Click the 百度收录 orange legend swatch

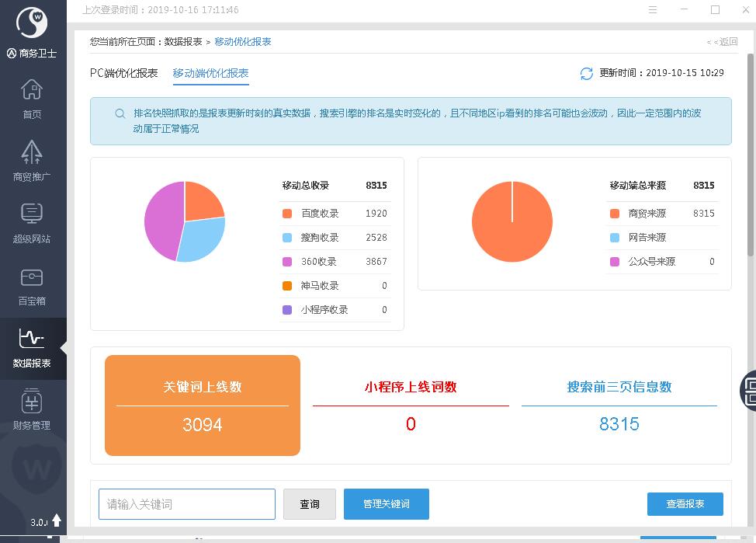coord(288,214)
